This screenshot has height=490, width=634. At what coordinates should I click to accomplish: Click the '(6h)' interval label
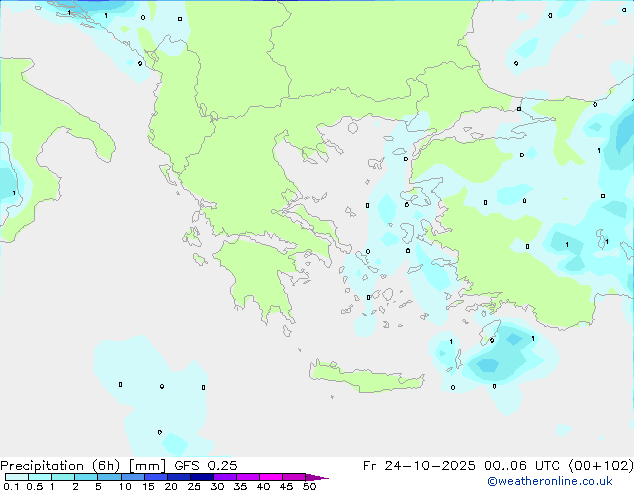tap(106, 466)
